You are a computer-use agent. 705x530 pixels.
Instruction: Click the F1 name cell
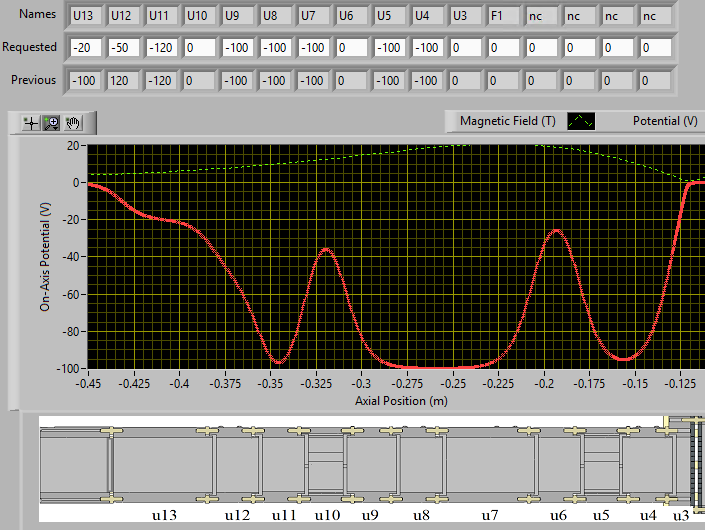tap(504, 16)
